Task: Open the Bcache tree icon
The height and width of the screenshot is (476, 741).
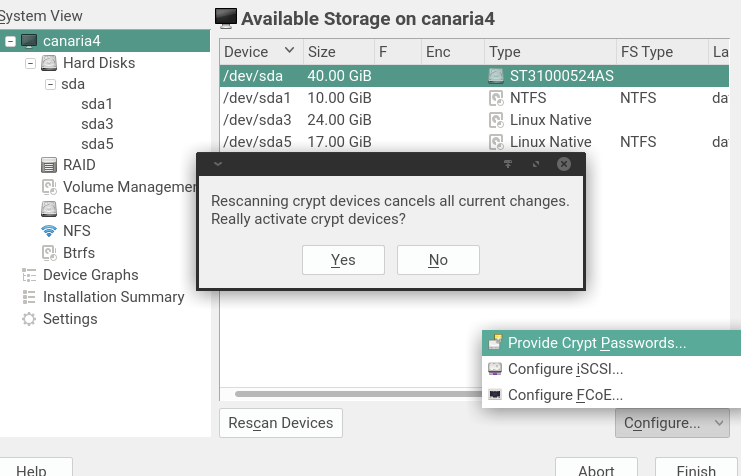Action: point(49,209)
